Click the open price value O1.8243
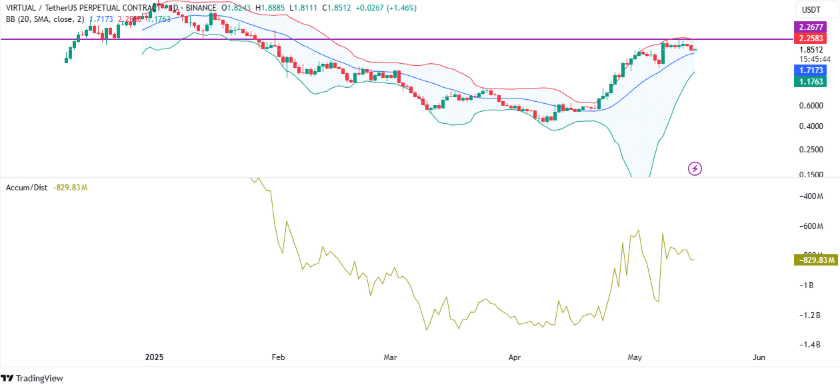 [x=236, y=8]
